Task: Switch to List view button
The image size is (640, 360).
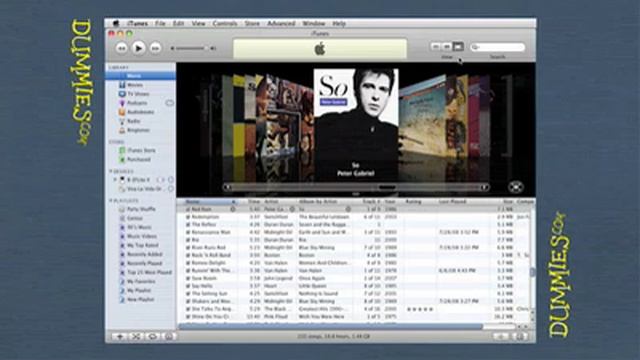Action: [436, 47]
